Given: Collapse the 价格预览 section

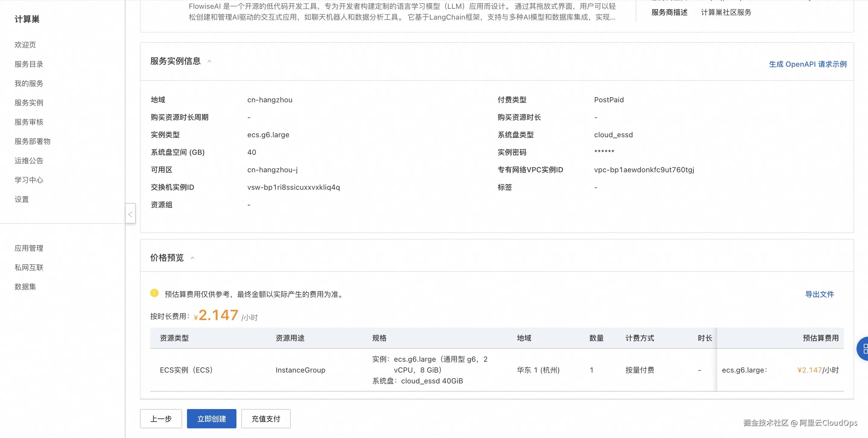Looking at the screenshot, I should [x=193, y=258].
